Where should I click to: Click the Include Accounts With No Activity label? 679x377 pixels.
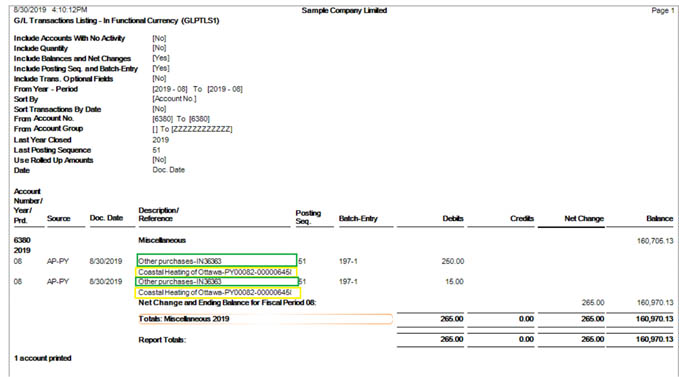(x=69, y=38)
